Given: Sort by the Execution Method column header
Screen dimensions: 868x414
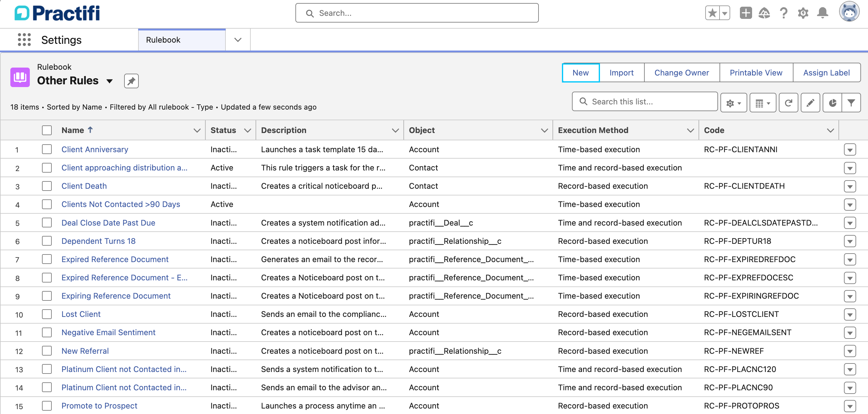Looking at the screenshot, I should (593, 130).
